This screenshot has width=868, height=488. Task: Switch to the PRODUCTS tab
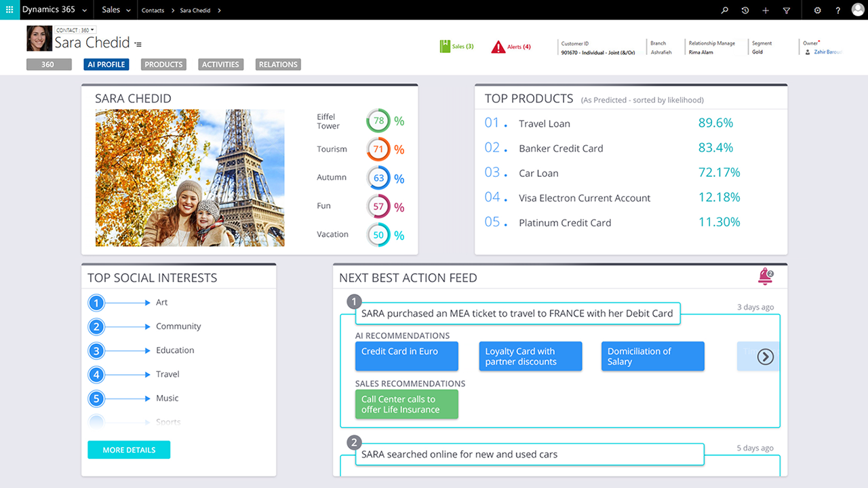click(x=163, y=64)
